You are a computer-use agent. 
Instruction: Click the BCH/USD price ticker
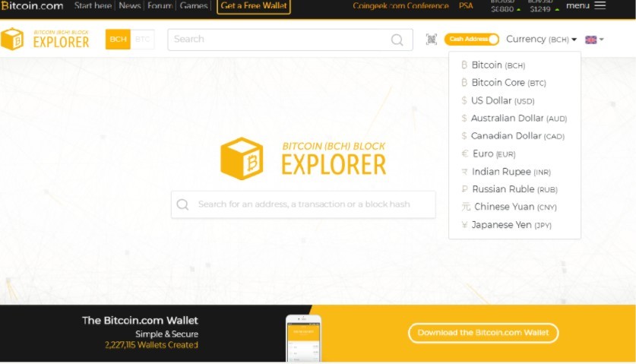pos(544,6)
